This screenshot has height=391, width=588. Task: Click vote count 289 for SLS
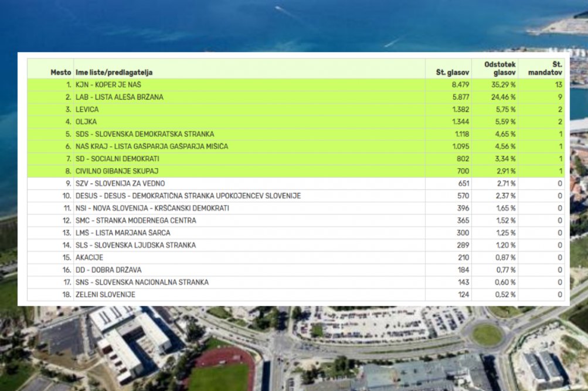[x=463, y=246]
